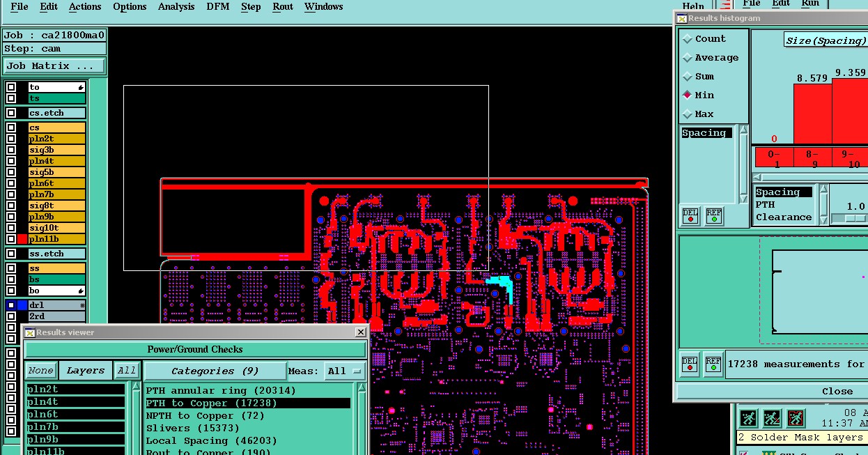This screenshot has height=455, width=868.
Task: Open the Analysis menu
Action: tap(176, 7)
